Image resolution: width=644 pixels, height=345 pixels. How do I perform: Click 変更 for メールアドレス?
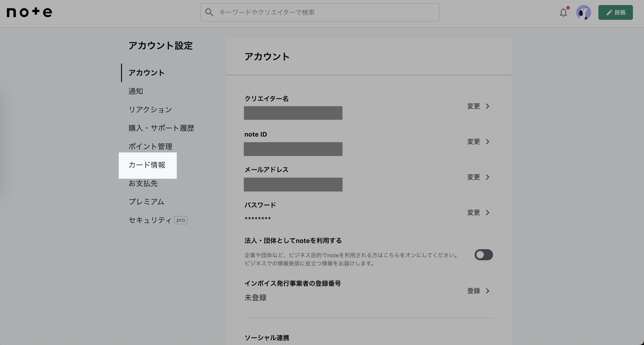pyautogui.click(x=478, y=177)
